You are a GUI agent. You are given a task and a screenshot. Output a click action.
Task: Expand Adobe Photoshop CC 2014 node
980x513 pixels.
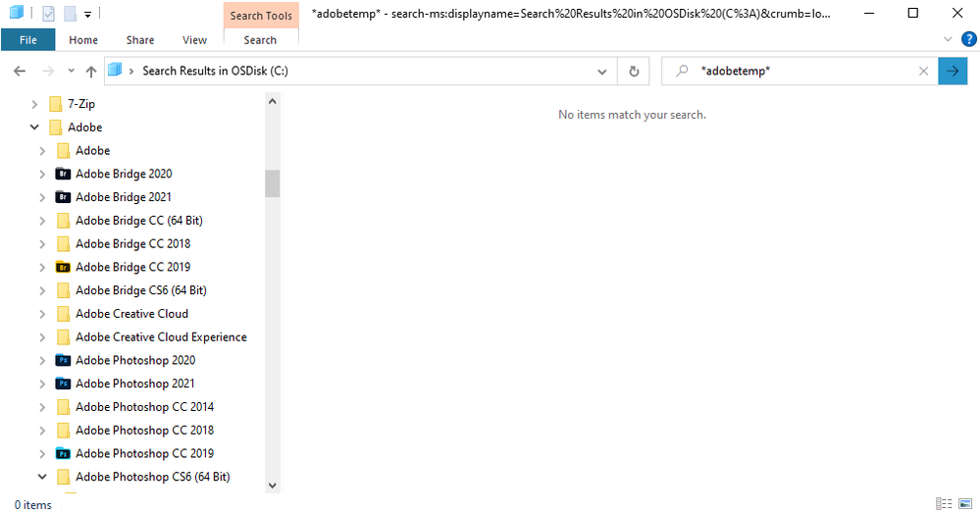[x=42, y=407]
